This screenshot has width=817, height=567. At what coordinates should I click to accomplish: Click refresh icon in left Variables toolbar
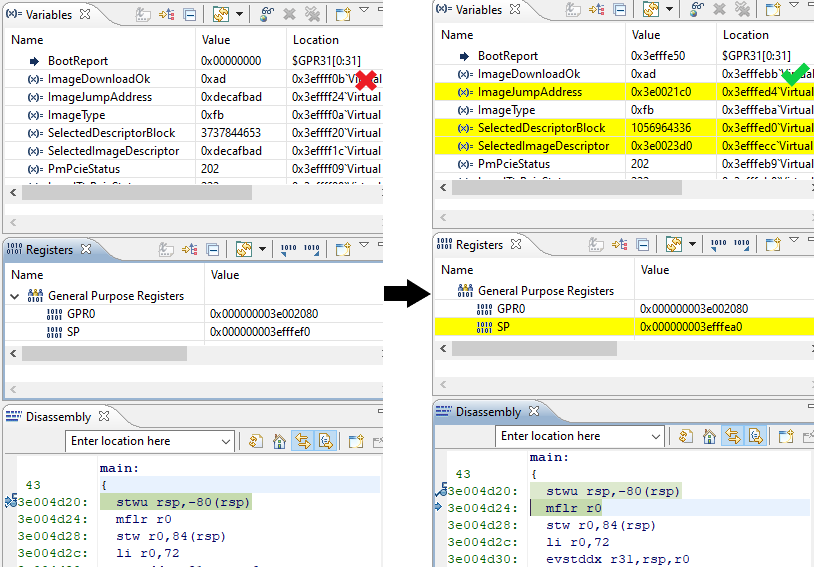pyautogui.click(x=221, y=15)
